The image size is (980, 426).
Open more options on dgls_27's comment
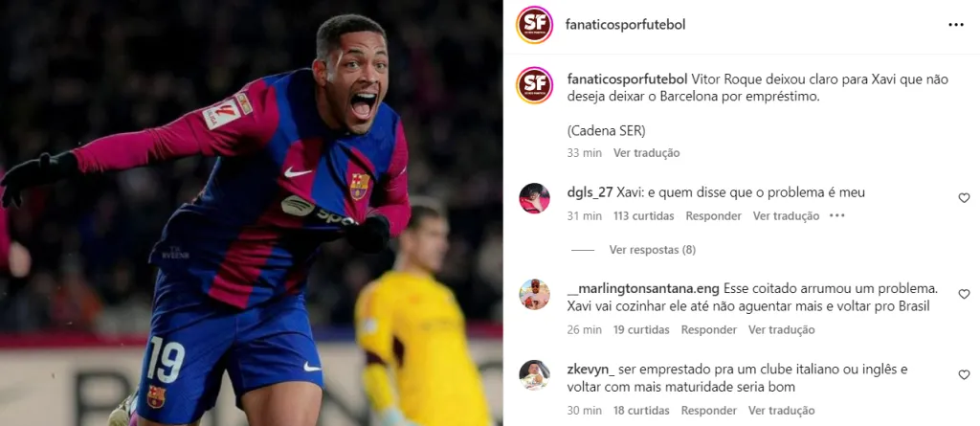pos(836,215)
